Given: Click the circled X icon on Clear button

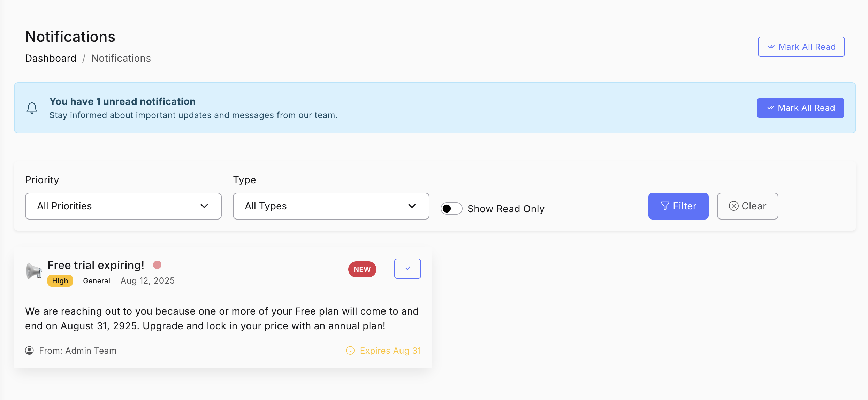Looking at the screenshot, I should [733, 206].
